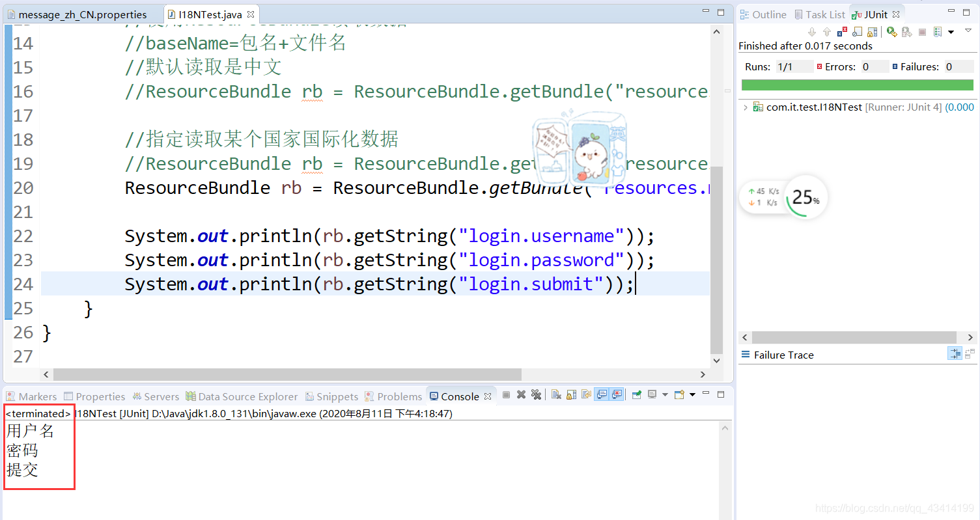Open the Task List view tab
Viewport: 980px width, 520px height.
(819, 14)
